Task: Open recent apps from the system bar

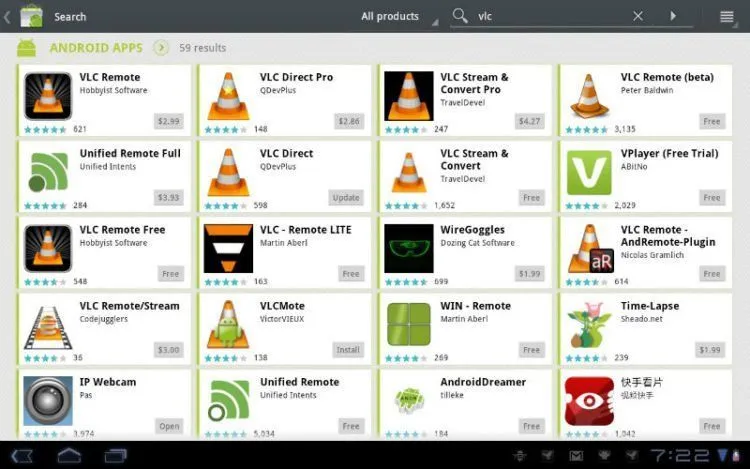Action: [116, 456]
